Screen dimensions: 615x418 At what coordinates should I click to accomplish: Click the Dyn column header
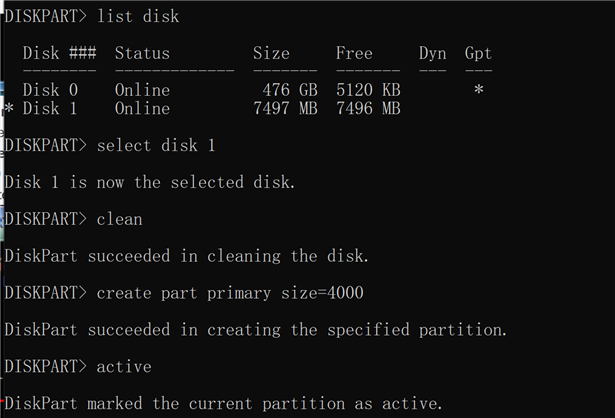click(432, 53)
